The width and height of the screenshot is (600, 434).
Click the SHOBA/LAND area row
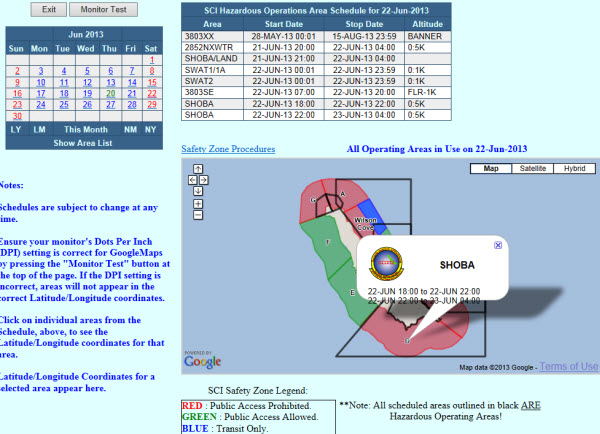point(316,59)
